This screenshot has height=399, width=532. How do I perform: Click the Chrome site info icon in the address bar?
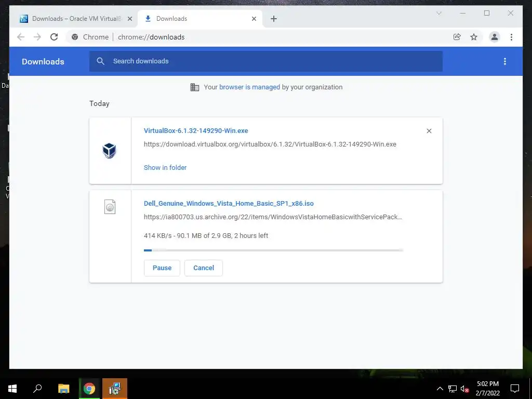tap(75, 37)
